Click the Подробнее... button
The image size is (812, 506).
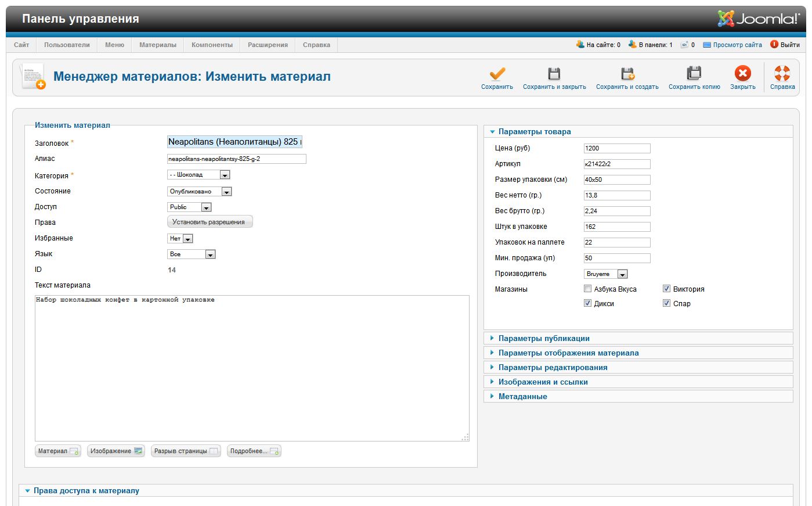pos(254,451)
